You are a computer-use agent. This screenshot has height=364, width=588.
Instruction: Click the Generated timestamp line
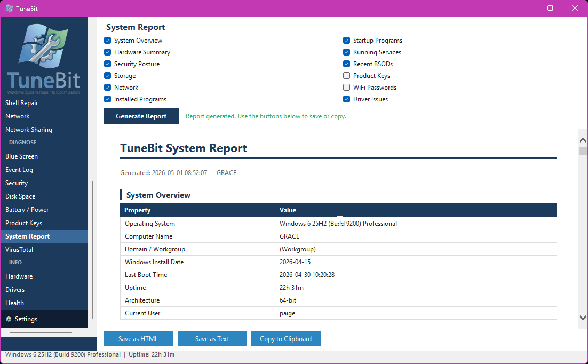tap(178, 173)
